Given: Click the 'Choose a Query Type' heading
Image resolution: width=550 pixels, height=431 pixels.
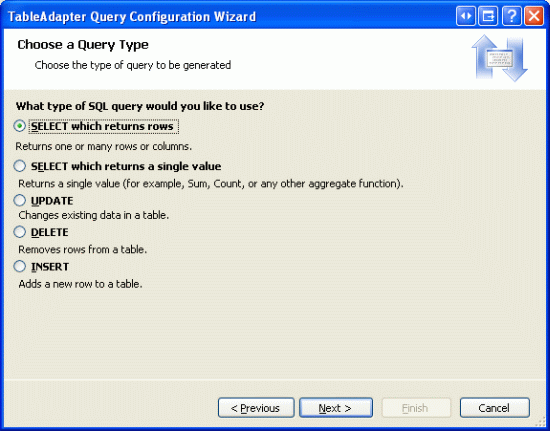Looking at the screenshot, I should [x=83, y=45].
